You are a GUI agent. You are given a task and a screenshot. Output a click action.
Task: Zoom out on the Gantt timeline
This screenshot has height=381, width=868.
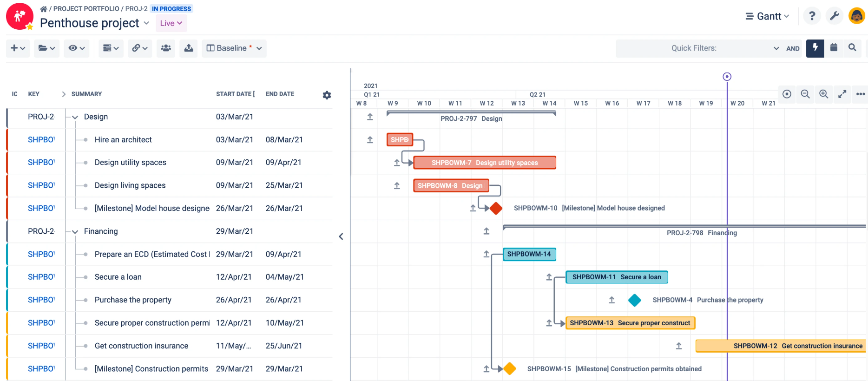(x=805, y=94)
